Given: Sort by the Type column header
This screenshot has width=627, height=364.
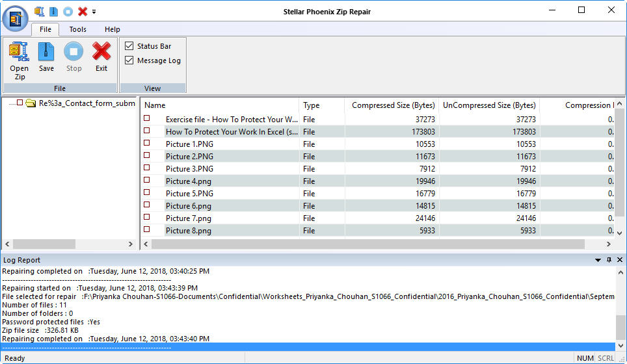Looking at the screenshot, I should click(321, 105).
